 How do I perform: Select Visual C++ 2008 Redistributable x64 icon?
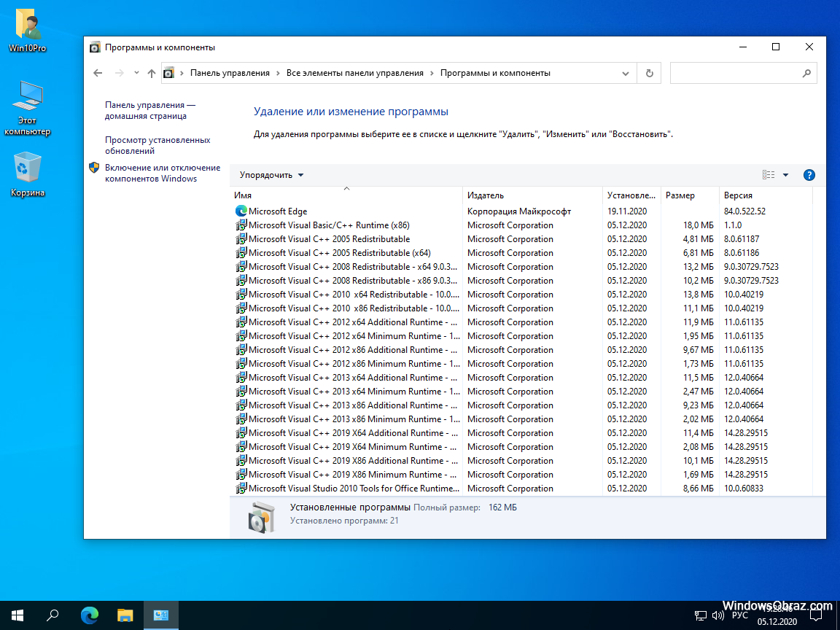click(x=241, y=267)
